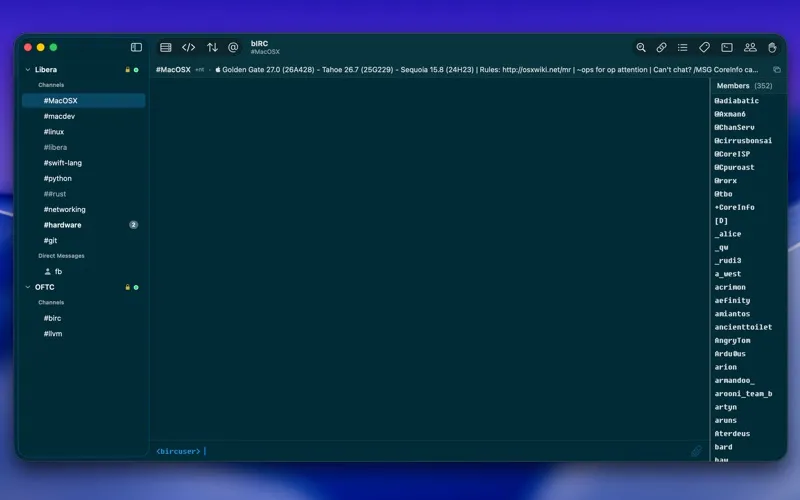Viewport: 800px width, 500px height.
Task: Click the osxwiki.net/mr rules link in topic
Action: point(536,70)
